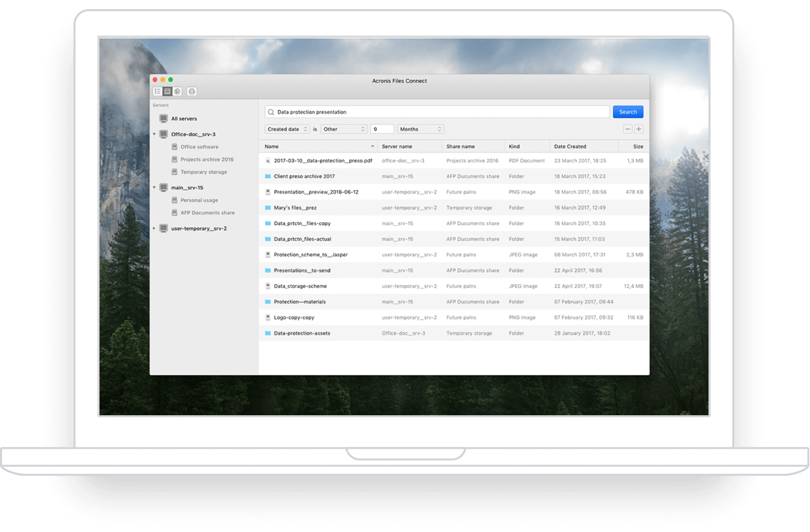Click the main_srv-15 server icon
The height and width of the screenshot is (532, 810).
pos(163,187)
